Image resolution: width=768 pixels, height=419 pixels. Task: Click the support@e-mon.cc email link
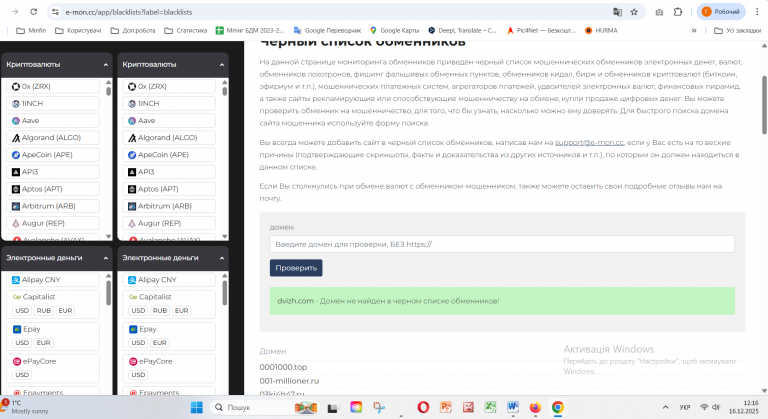[x=589, y=143]
